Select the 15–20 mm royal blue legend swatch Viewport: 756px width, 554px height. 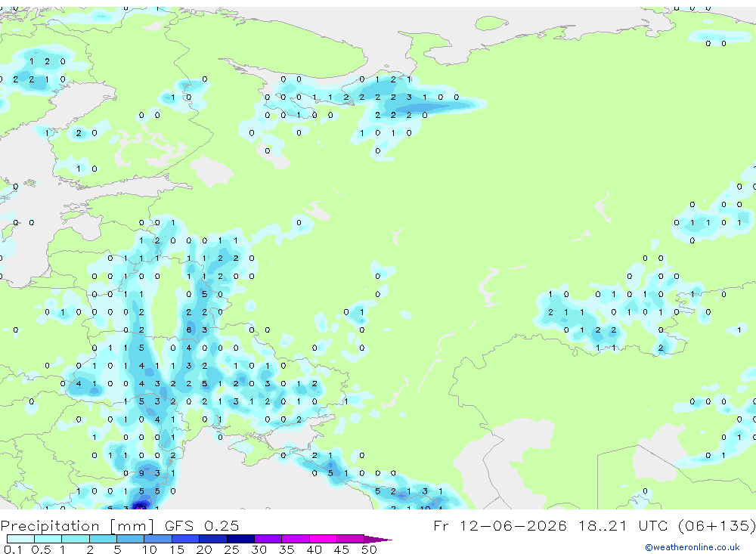[x=186, y=539]
